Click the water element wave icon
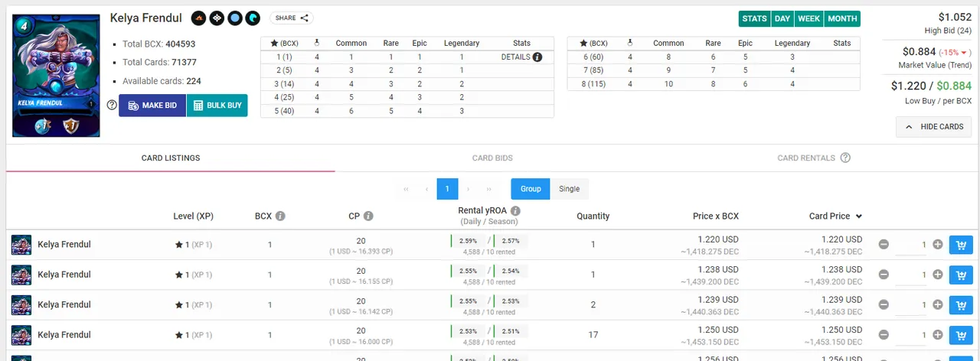This screenshot has height=361, width=980. click(x=253, y=18)
